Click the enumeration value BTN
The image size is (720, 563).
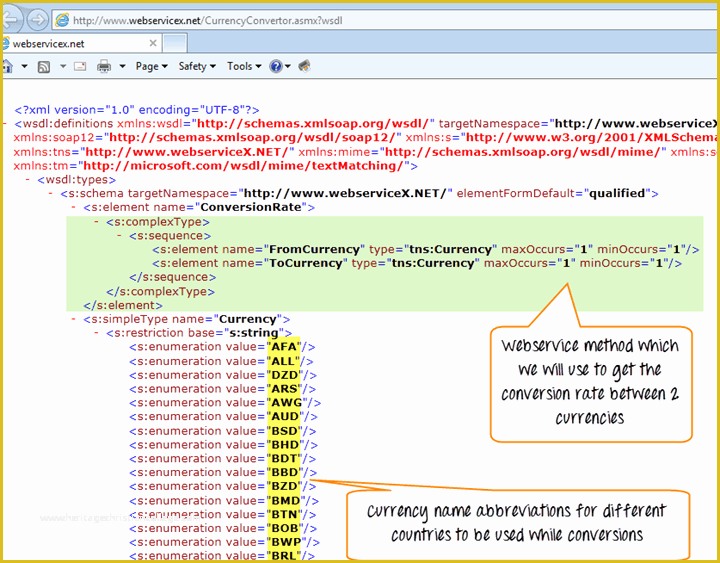pos(284,515)
